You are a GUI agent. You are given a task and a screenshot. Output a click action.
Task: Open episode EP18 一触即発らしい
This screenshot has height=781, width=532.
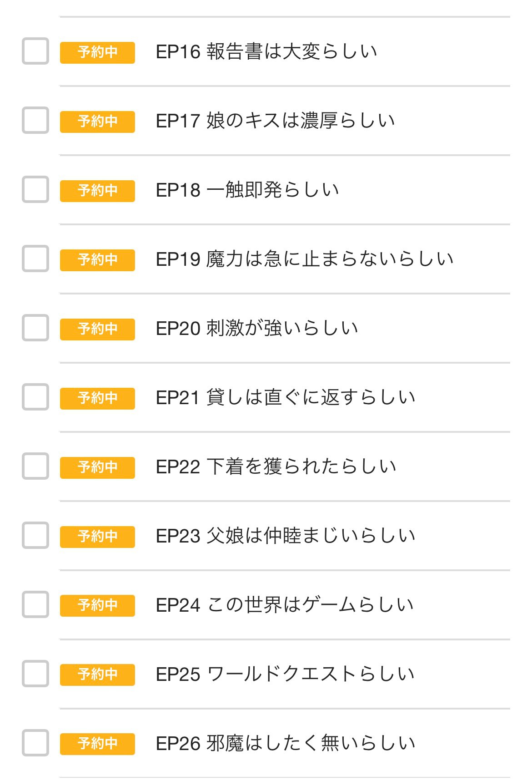point(247,190)
